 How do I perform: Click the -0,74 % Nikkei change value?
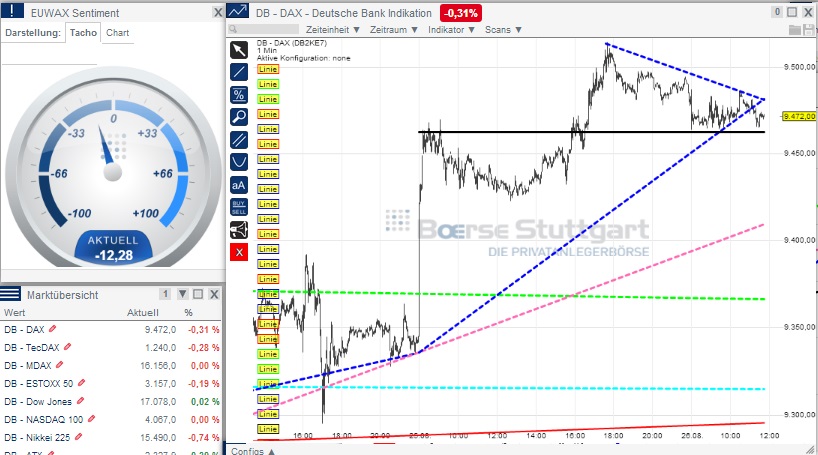pyautogui.click(x=204, y=437)
